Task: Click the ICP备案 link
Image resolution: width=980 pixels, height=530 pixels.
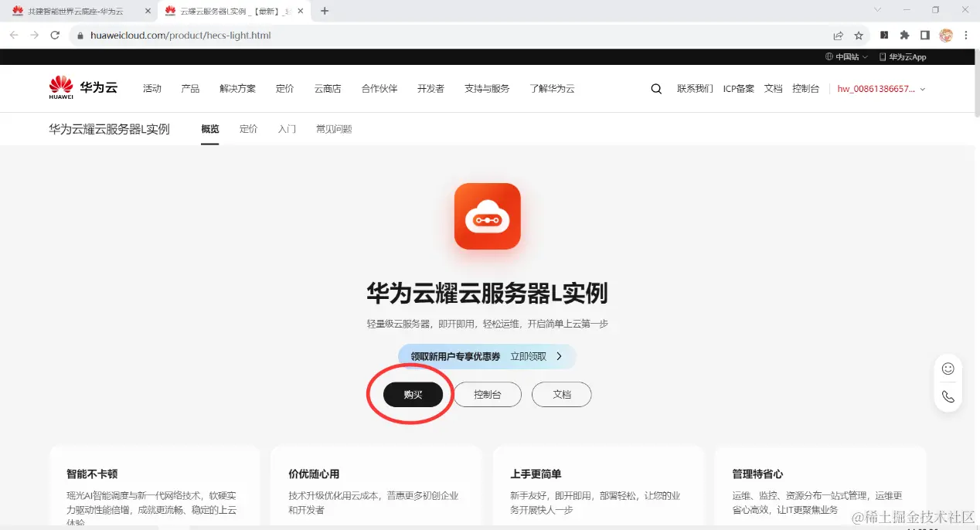Action: (739, 89)
